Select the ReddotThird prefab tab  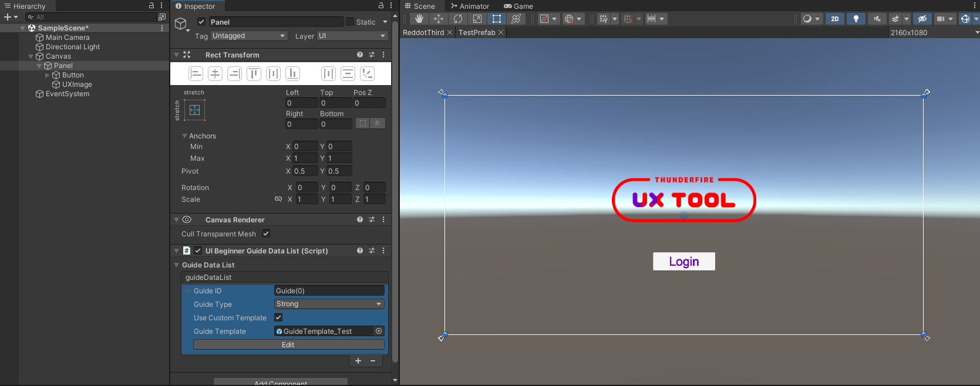423,32
